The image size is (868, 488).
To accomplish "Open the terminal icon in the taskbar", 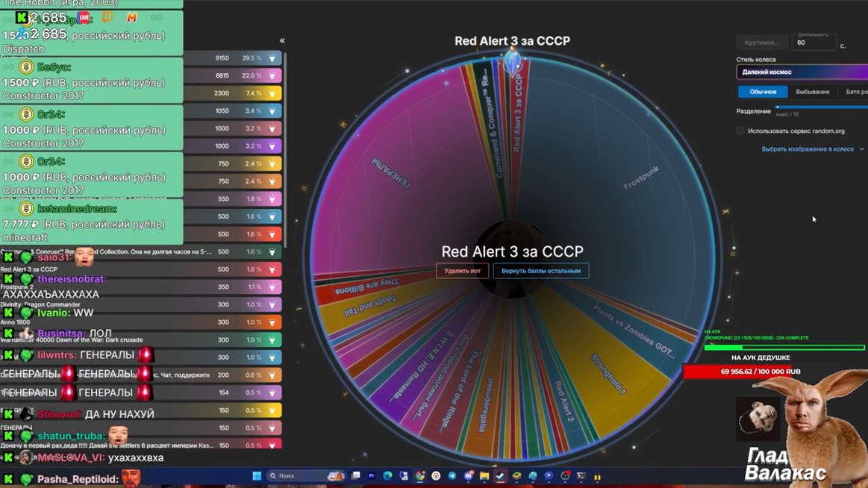I will click(x=581, y=476).
